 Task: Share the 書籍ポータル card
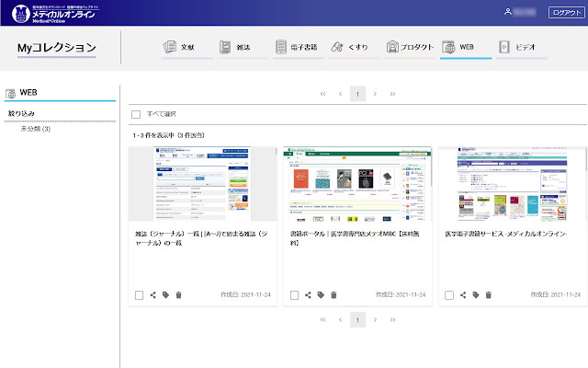[308, 295]
